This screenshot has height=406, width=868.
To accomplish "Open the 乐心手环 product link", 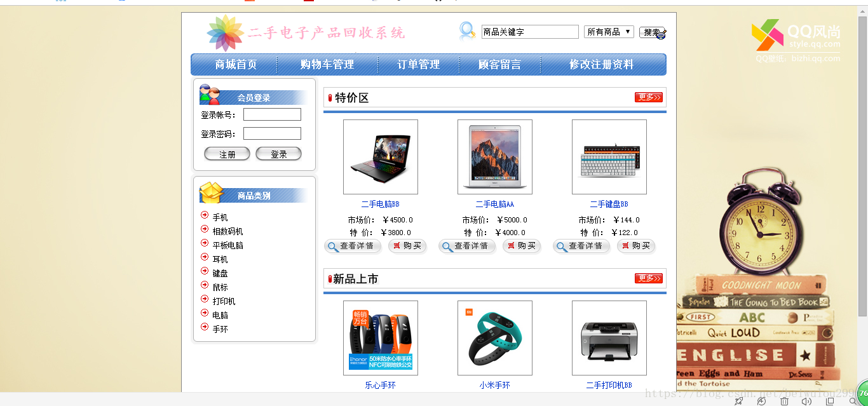I will (381, 386).
